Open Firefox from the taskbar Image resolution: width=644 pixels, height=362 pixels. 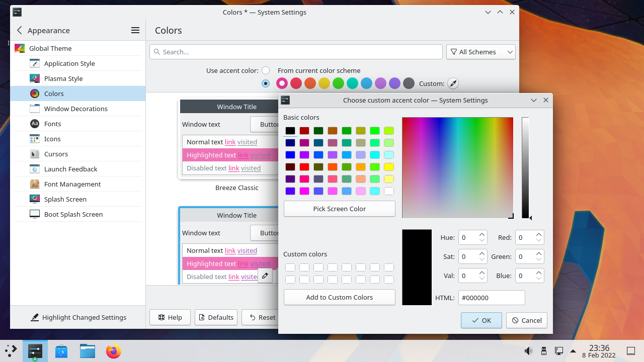[x=113, y=351]
